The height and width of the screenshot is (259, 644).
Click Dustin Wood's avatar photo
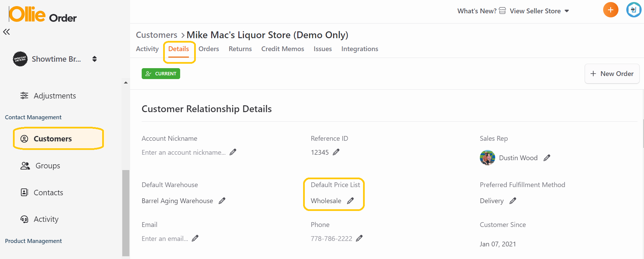click(x=487, y=157)
